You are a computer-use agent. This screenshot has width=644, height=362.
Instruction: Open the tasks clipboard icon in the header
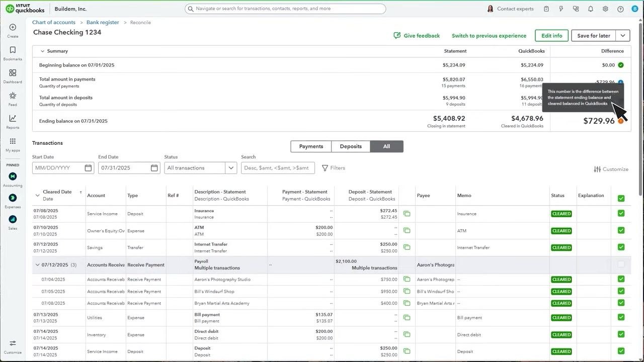(546, 9)
